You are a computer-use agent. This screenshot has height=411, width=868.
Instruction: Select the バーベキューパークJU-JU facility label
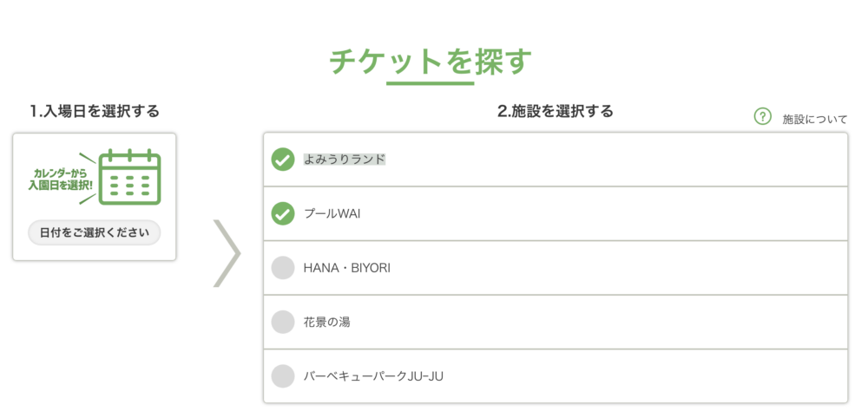click(373, 376)
